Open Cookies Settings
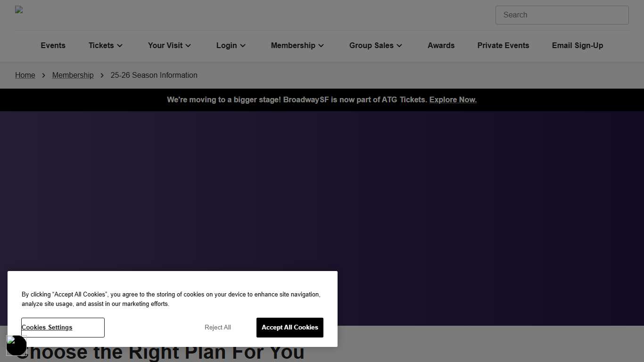 tap(63, 328)
